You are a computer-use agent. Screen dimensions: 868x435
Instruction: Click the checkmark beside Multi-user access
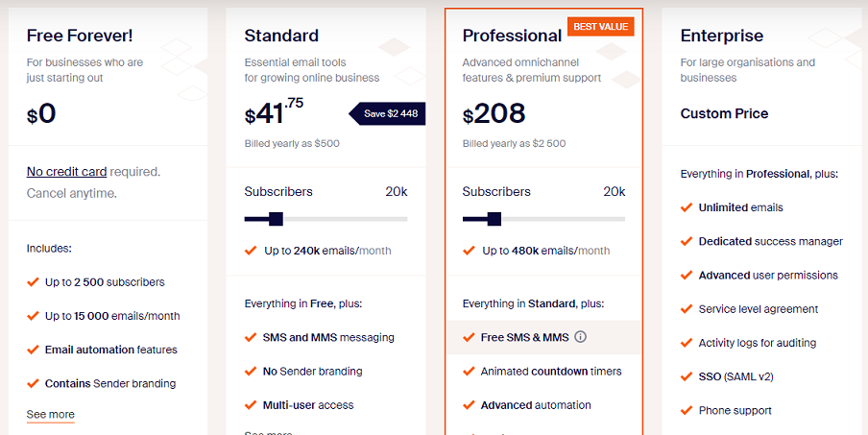click(x=251, y=404)
